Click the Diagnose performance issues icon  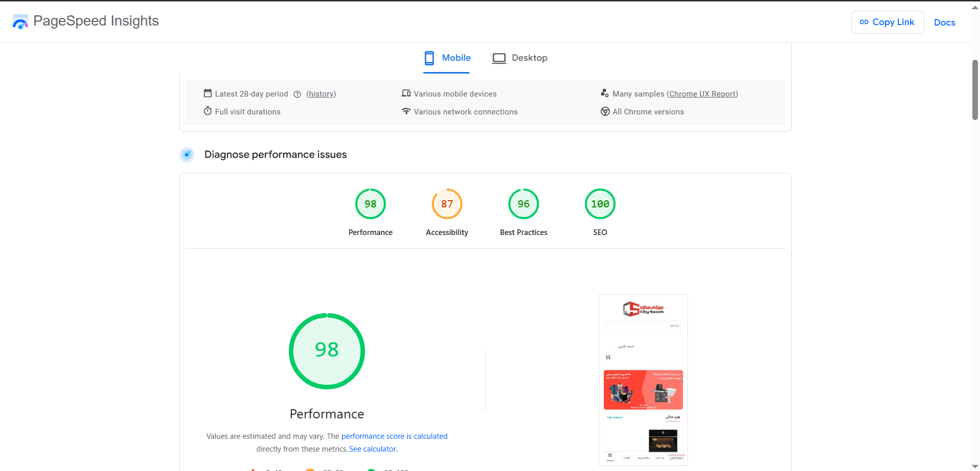click(187, 154)
